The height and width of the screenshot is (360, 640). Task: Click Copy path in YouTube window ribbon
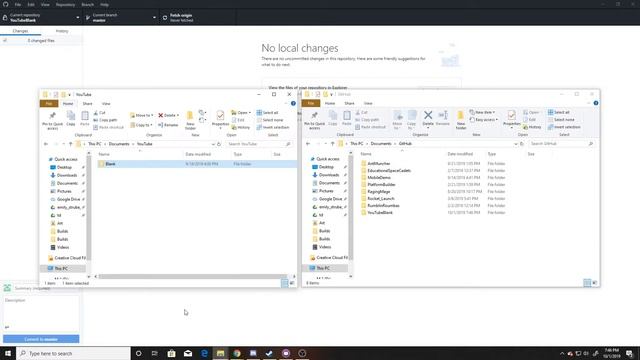click(x=105, y=120)
